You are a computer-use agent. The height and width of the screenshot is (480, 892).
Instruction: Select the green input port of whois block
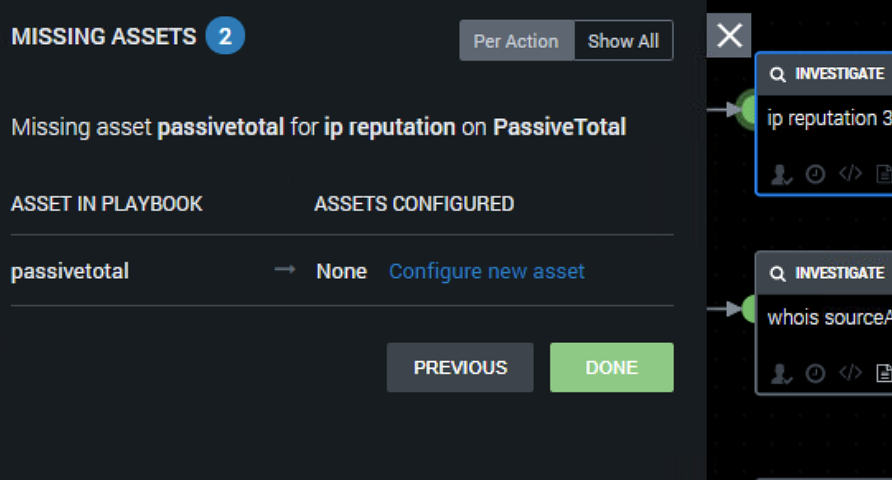click(x=749, y=309)
